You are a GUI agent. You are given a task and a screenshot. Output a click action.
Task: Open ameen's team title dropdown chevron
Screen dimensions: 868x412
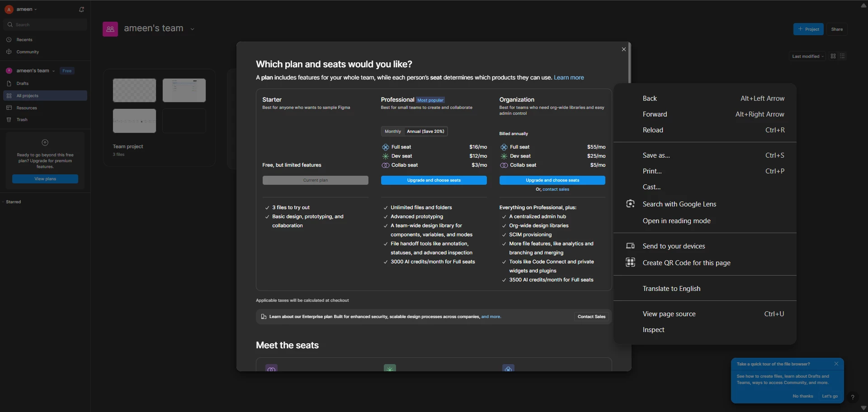(193, 29)
